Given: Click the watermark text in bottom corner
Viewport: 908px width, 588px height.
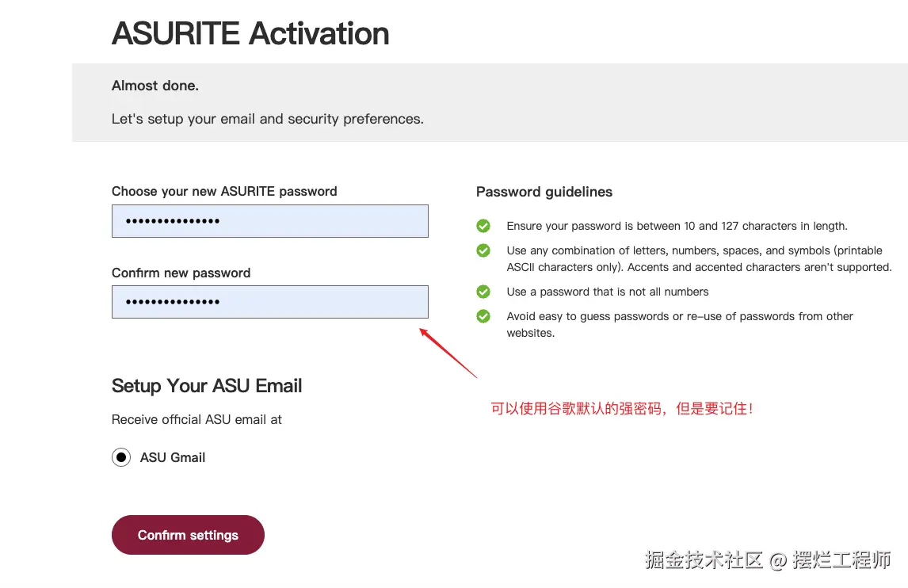Looking at the screenshot, I should (767, 559).
